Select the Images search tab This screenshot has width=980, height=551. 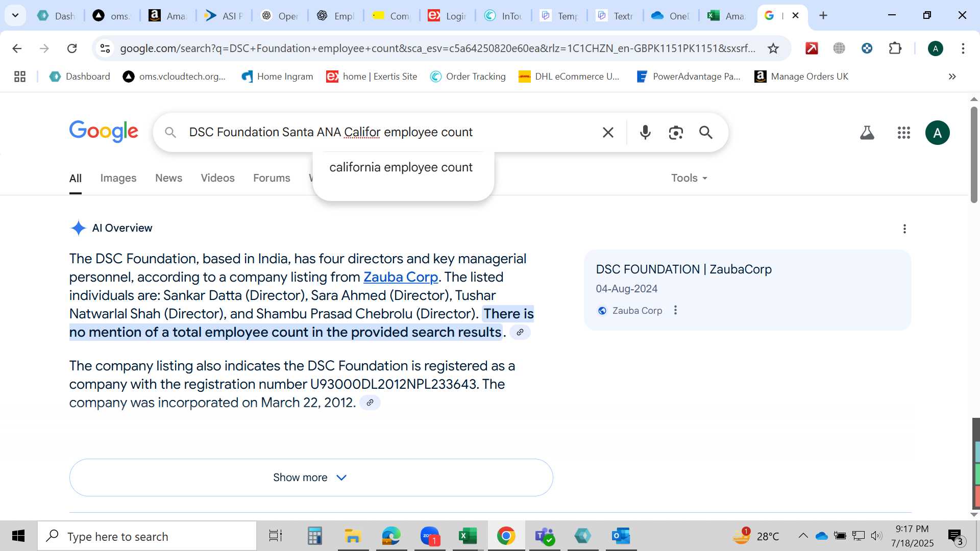[118, 178]
